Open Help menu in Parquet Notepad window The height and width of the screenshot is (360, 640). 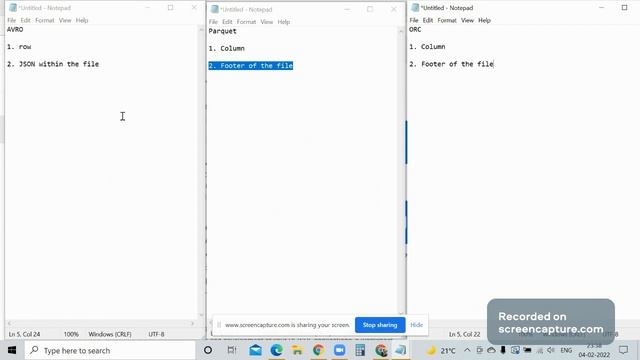[284, 22]
